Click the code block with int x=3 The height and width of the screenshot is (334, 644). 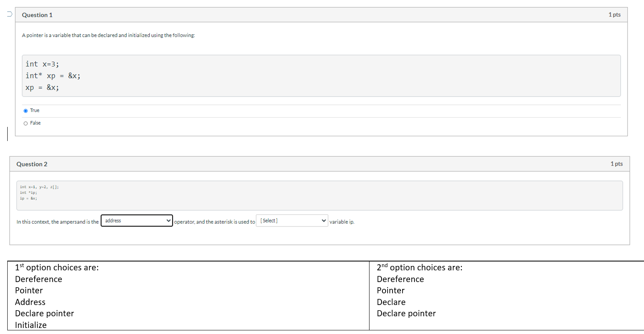pyautogui.click(x=321, y=76)
